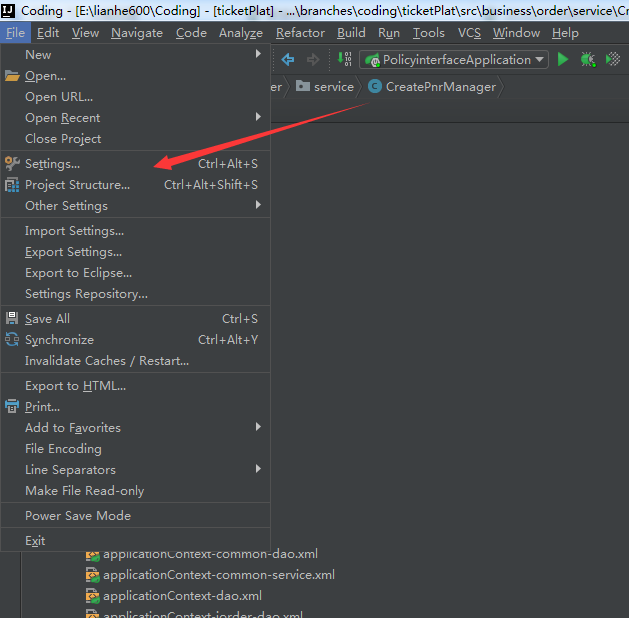Click the Synchronize refresh icon
The height and width of the screenshot is (618, 629).
pos(12,340)
